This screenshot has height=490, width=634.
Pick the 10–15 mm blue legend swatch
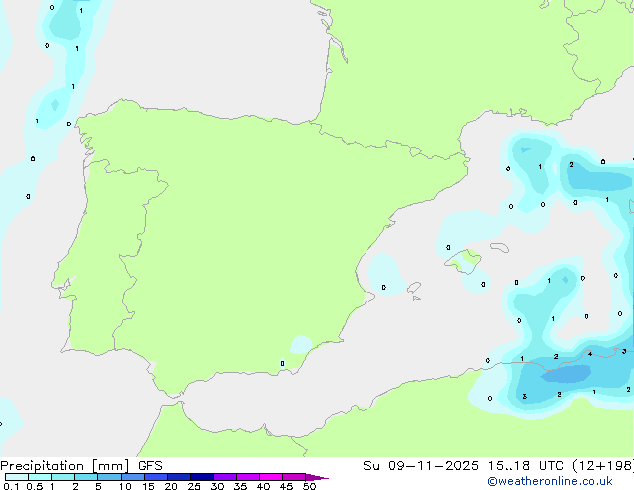[x=132, y=477]
